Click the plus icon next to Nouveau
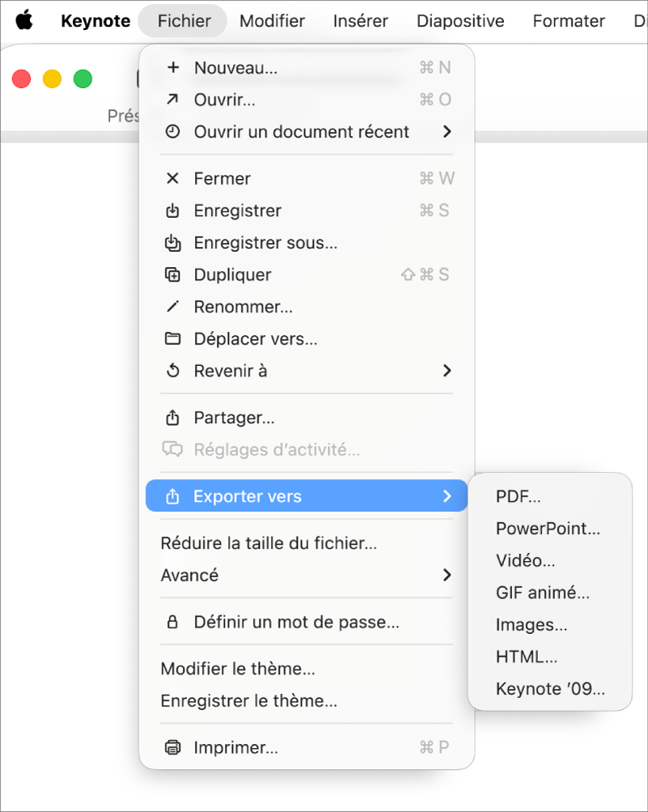 [173, 68]
